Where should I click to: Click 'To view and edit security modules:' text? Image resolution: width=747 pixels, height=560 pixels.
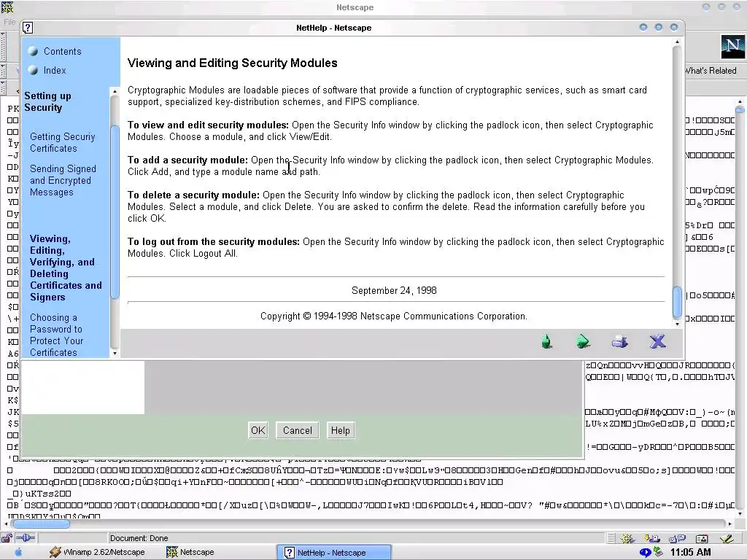coord(208,125)
